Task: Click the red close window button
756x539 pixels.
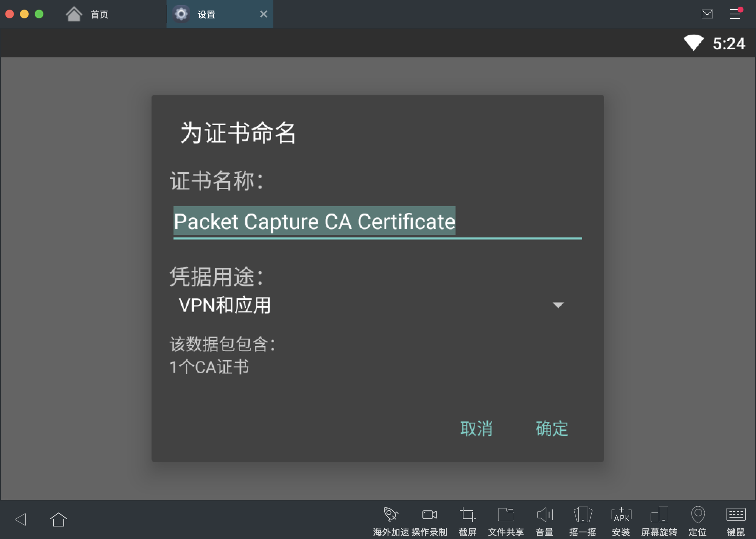Action: [x=10, y=14]
